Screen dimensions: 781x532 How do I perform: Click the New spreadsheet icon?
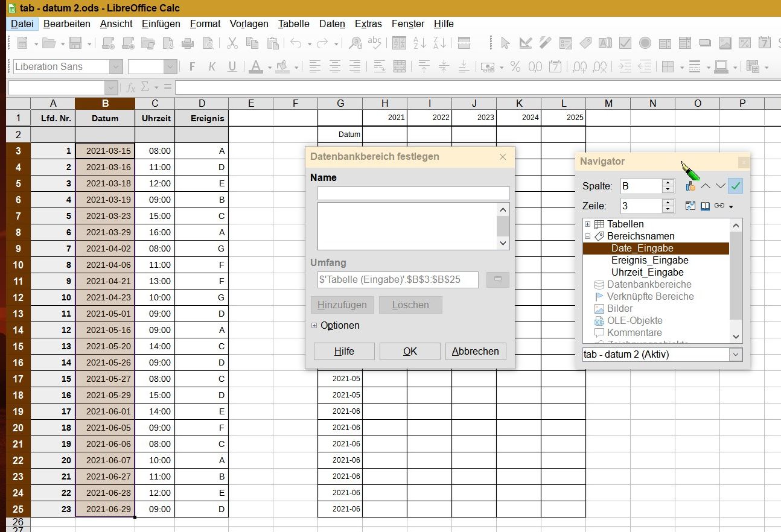[22, 43]
